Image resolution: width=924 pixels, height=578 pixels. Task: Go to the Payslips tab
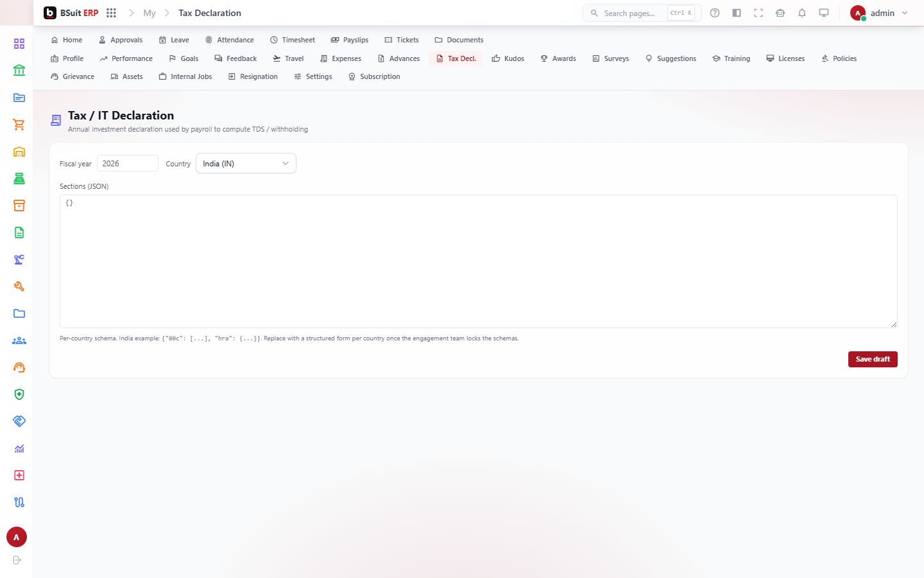click(350, 40)
